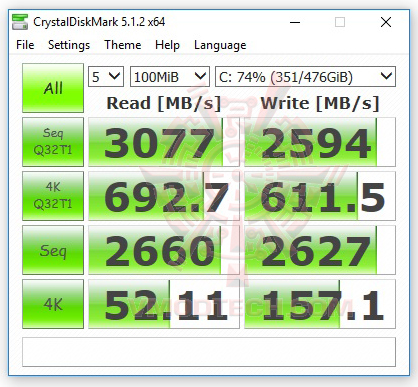Click the 4K Q32T1 write value 611.5
The image size is (418, 387).
click(320, 196)
